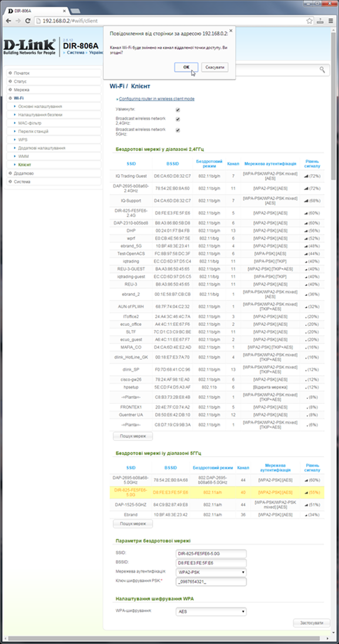Click the BSSID input field
Image resolution: width=339 pixels, height=644 pixels.
pos(211,562)
